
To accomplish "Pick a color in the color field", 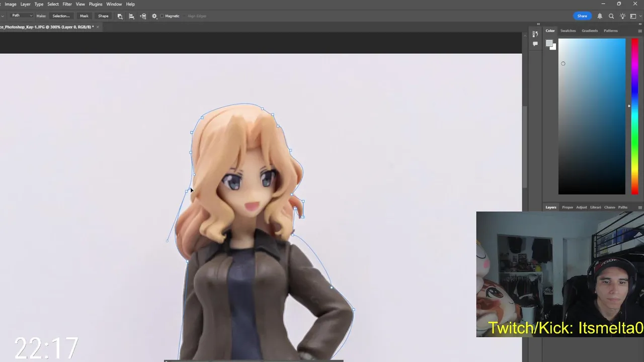I will coord(592,116).
